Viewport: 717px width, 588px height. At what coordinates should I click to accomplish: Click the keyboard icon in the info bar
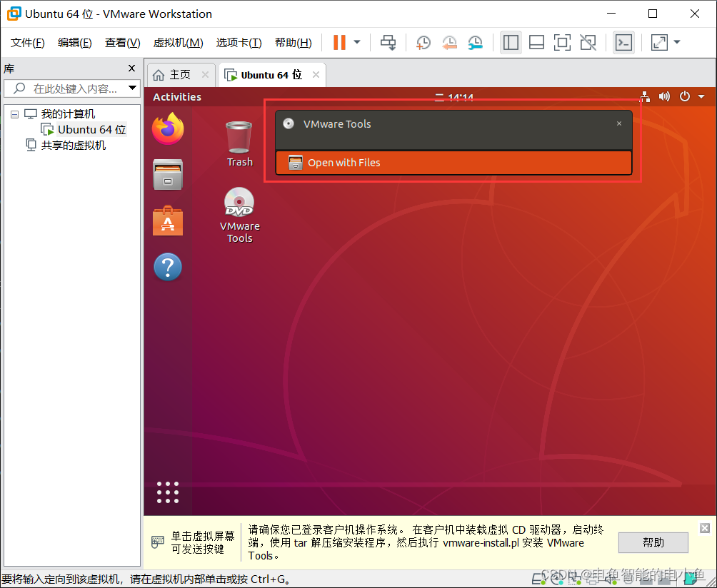[x=157, y=542]
